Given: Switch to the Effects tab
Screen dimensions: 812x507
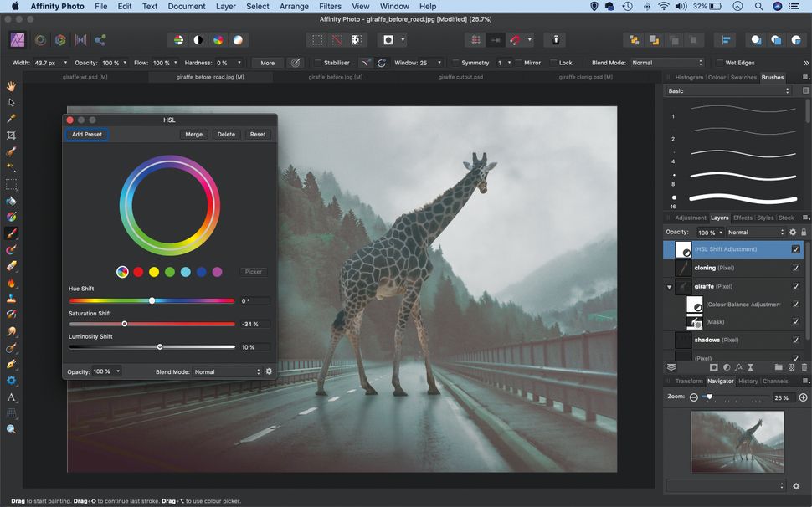Looking at the screenshot, I should (743, 218).
